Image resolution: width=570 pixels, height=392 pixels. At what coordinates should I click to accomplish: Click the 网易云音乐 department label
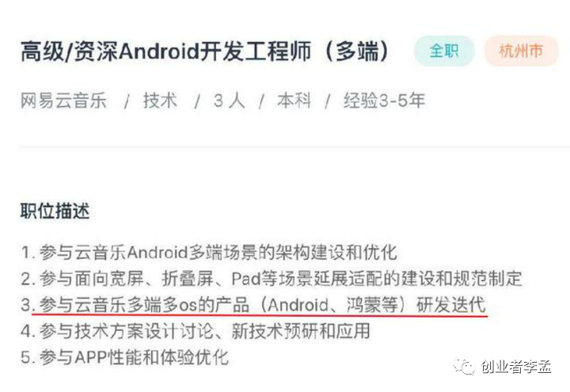point(63,101)
